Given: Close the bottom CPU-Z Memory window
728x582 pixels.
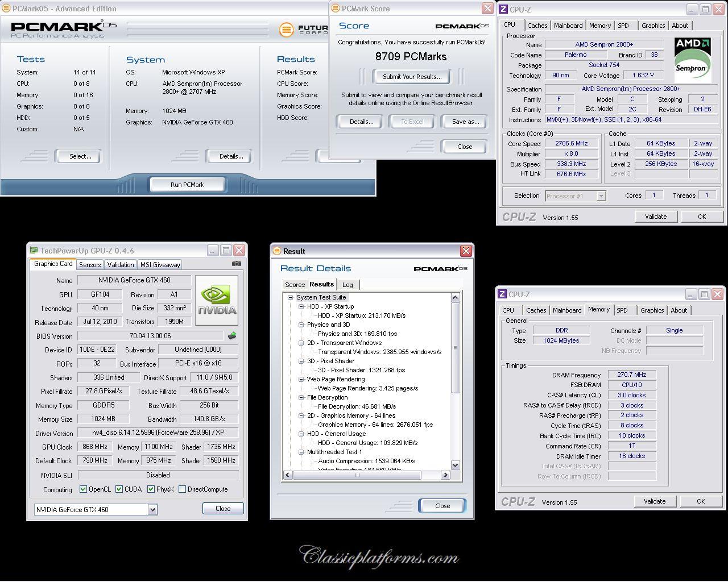Looking at the screenshot, I should (x=717, y=294).
